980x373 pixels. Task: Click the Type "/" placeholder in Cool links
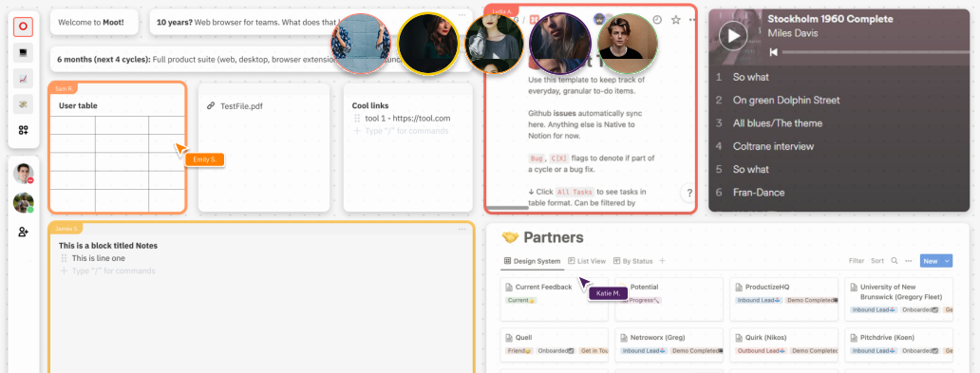tap(406, 131)
